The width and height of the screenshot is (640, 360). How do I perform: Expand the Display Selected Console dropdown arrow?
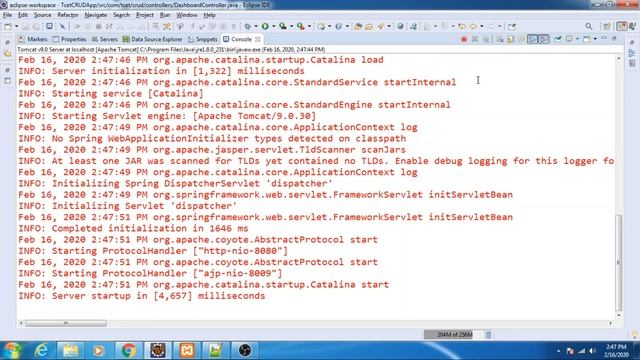click(x=577, y=39)
